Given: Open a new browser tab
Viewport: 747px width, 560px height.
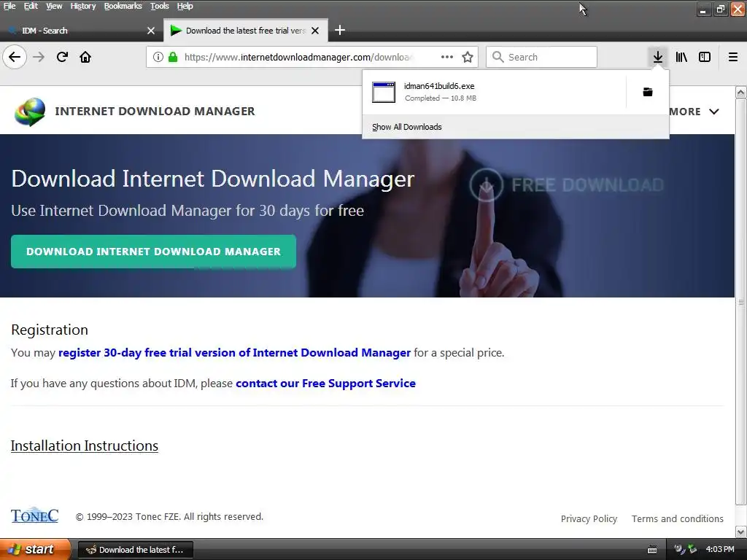Looking at the screenshot, I should [340, 31].
